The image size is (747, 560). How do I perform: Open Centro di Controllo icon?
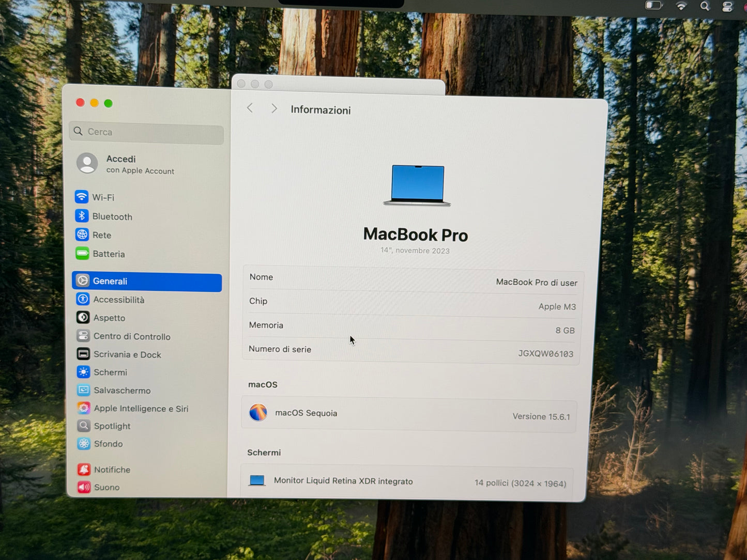coord(83,336)
